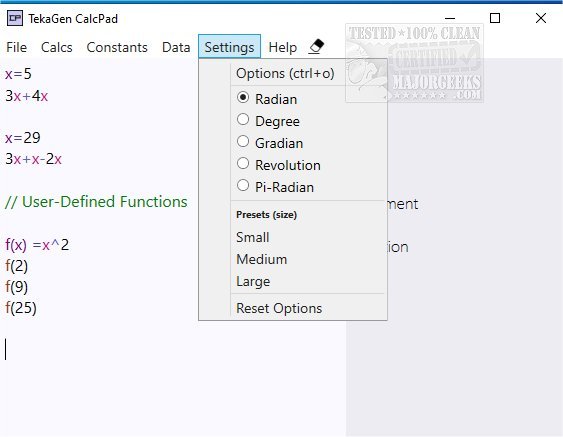Open the Help menu
Image resolution: width=563 pixels, height=437 pixels.
[283, 47]
